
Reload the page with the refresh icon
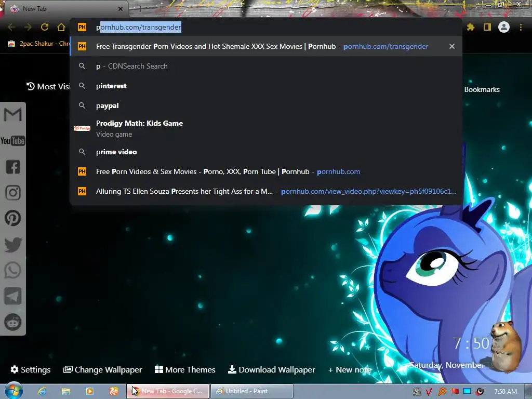[45, 27]
